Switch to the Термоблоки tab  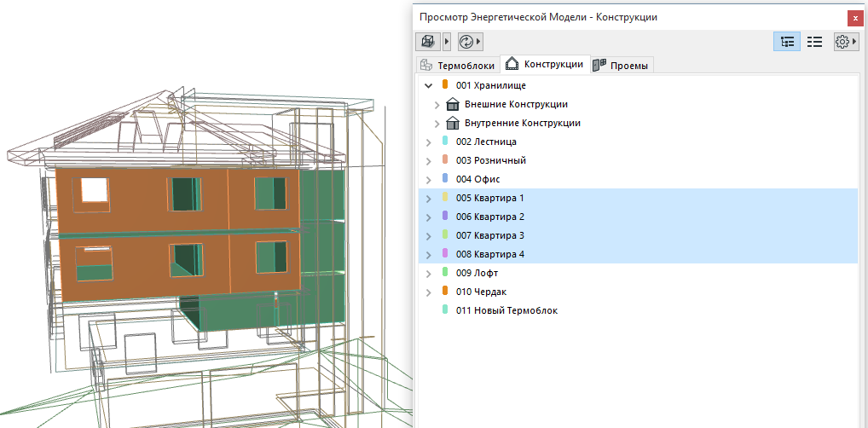pyautogui.click(x=457, y=66)
